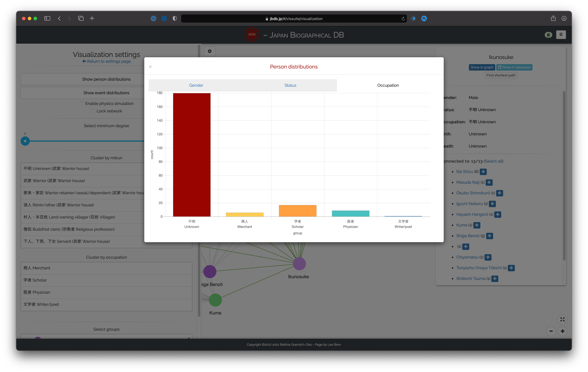
Task: Zoom in the graph
Action: point(562,331)
